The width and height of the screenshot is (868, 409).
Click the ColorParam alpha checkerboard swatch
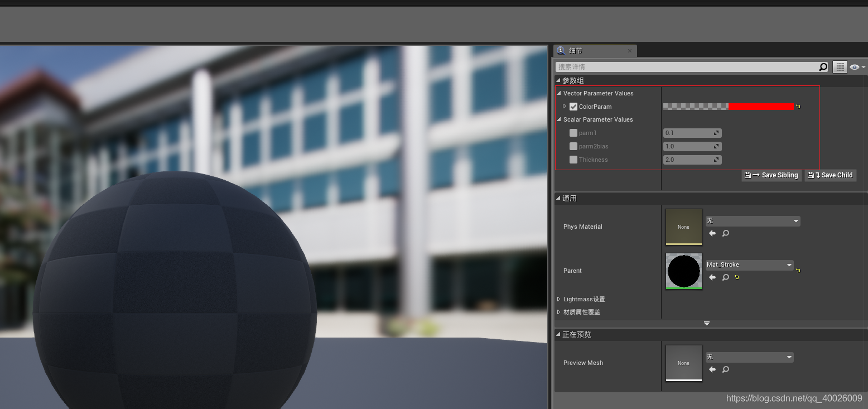tap(696, 107)
